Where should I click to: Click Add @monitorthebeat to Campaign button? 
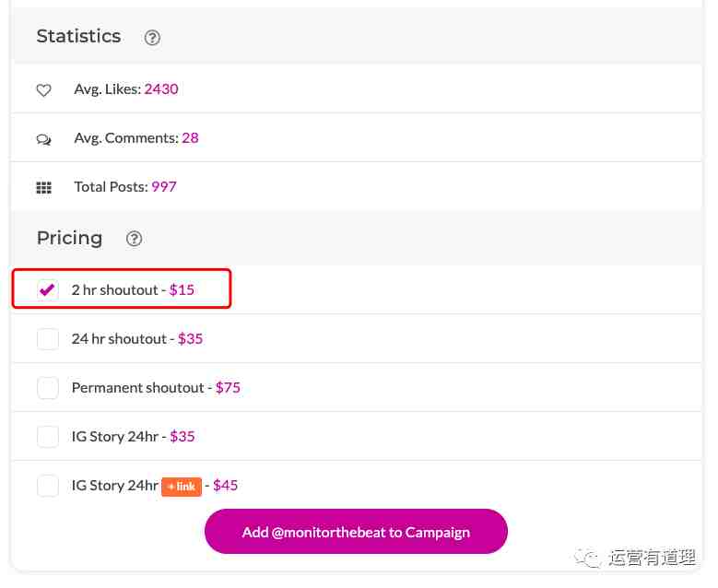356,532
